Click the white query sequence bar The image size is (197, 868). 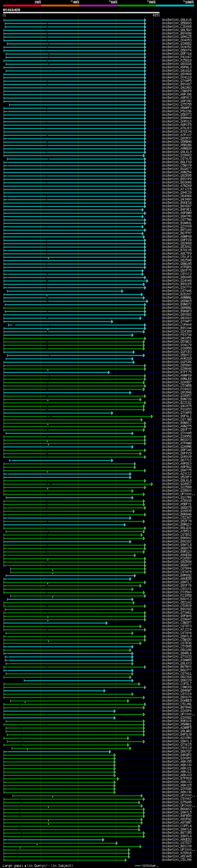81,13
